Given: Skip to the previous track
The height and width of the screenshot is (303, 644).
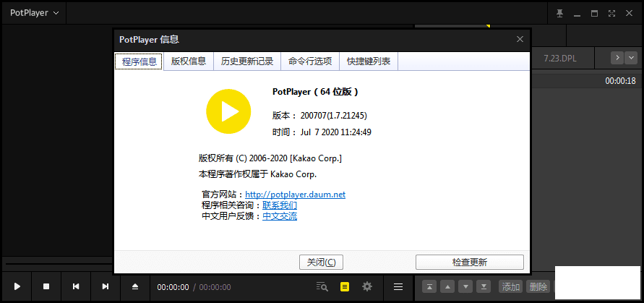Looking at the screenshot, I should [x=76, y=286].
